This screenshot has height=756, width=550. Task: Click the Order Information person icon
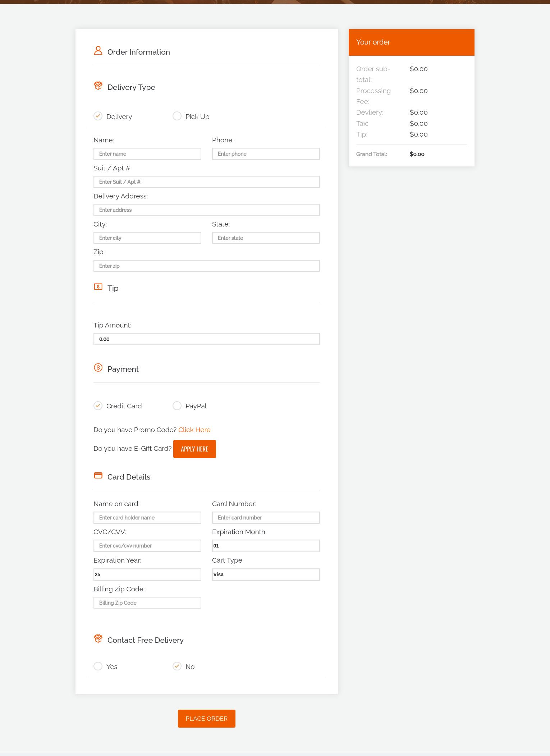(98, 50)
